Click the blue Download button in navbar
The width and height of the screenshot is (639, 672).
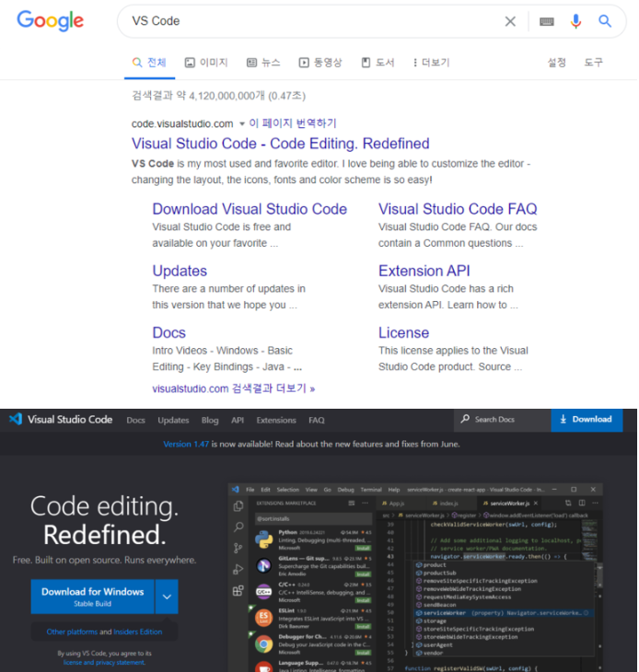click(587, 420)
